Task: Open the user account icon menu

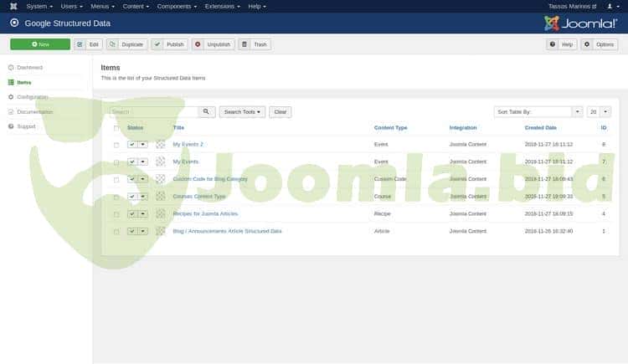Action: [613, 7]
